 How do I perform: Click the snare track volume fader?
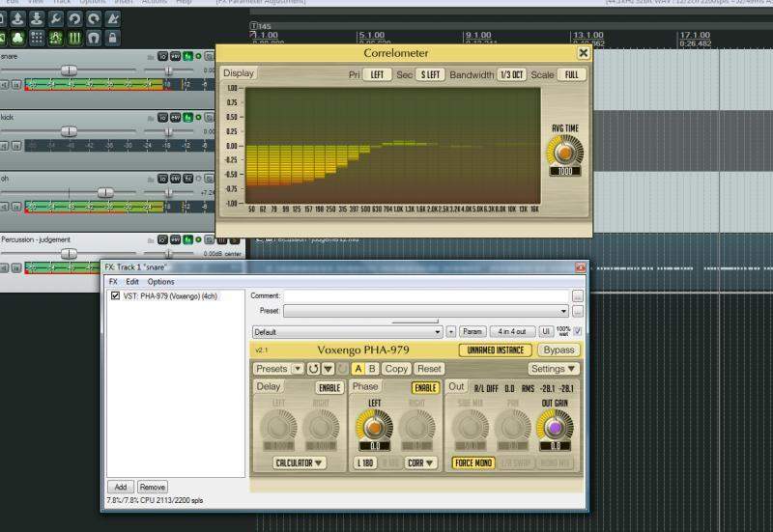coord(70,70)
